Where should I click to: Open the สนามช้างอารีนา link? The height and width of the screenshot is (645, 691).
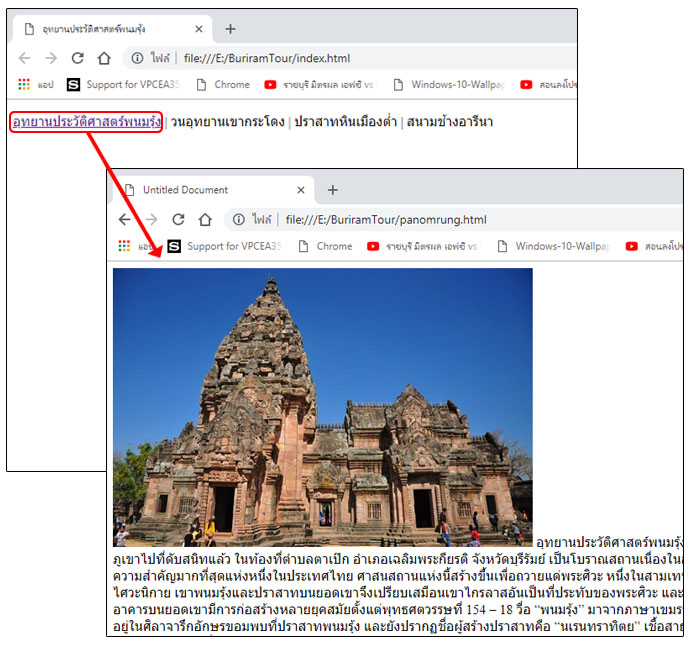[449, 122]
